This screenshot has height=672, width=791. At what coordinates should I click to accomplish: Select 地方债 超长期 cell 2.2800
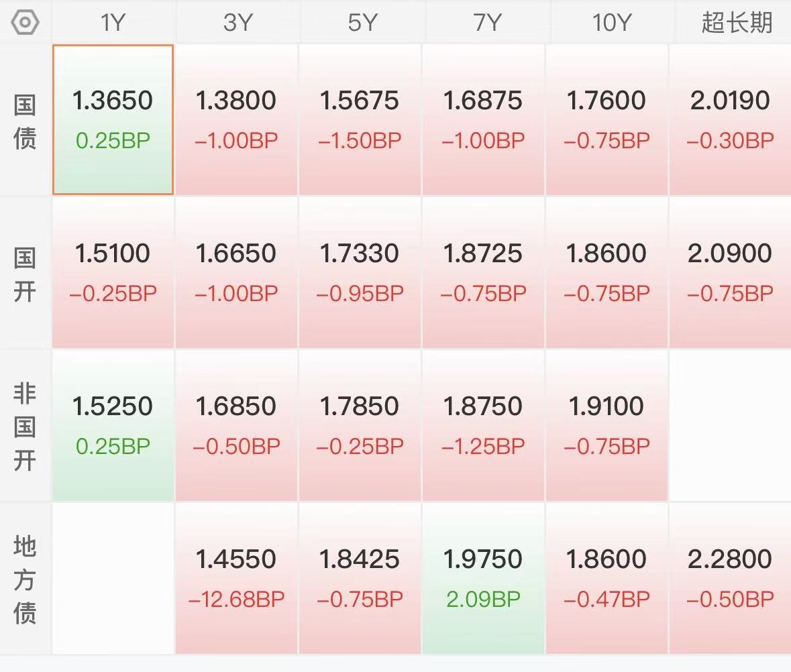pyautogui.click(x=730, y=578)
